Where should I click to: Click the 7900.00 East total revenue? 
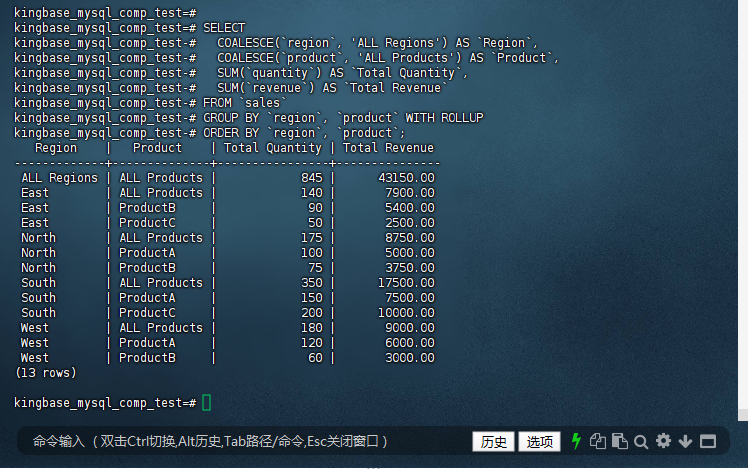click(x=410, y=193)
